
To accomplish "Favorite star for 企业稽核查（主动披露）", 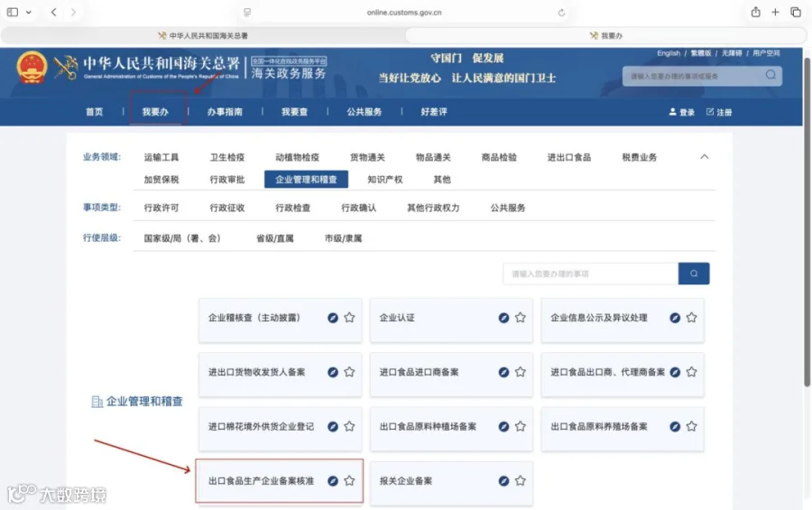I will [349, 318].
